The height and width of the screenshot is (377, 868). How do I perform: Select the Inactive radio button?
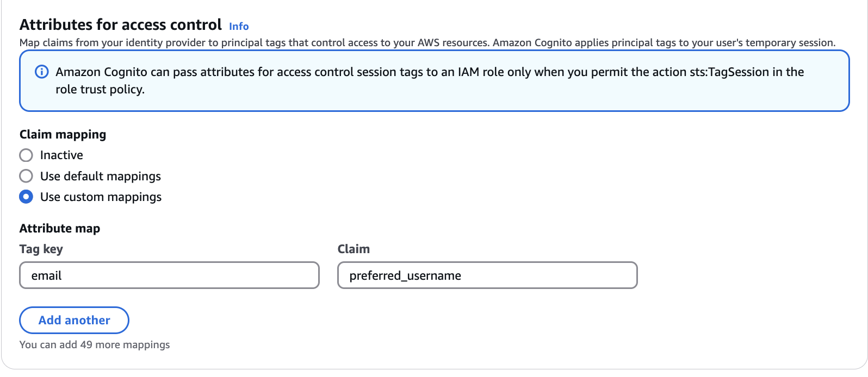(26, 155)
